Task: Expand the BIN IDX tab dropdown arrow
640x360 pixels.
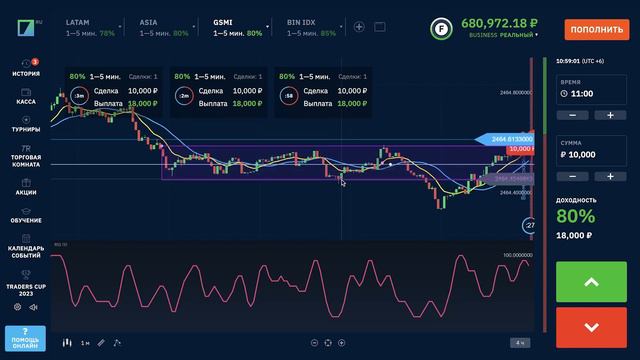Action: 341,27
